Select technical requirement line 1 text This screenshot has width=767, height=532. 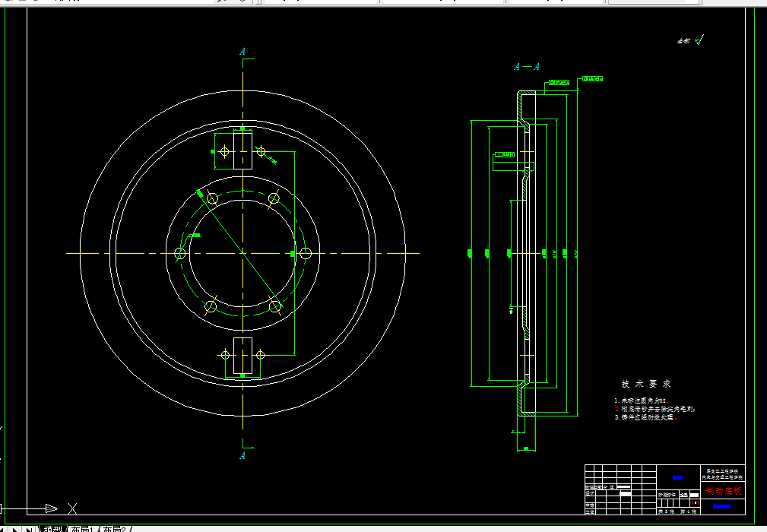point(642,401)
